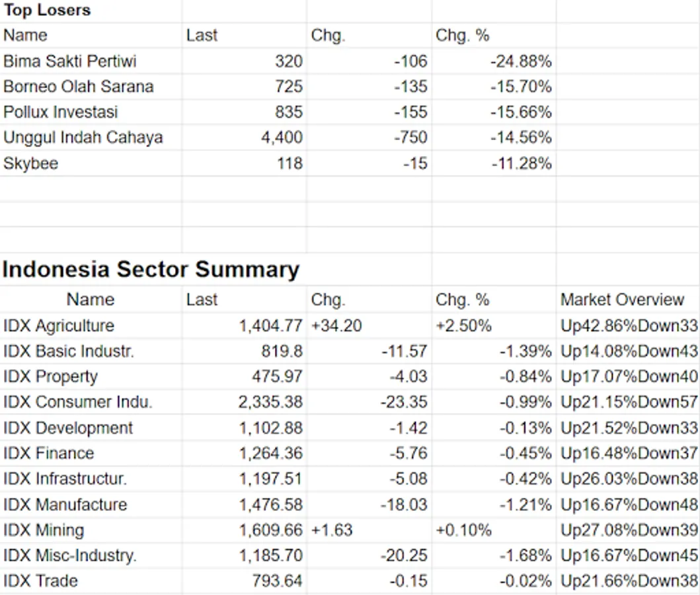
Task: Select Borneo Olah Sarana cell
Action: pos(78,87)
